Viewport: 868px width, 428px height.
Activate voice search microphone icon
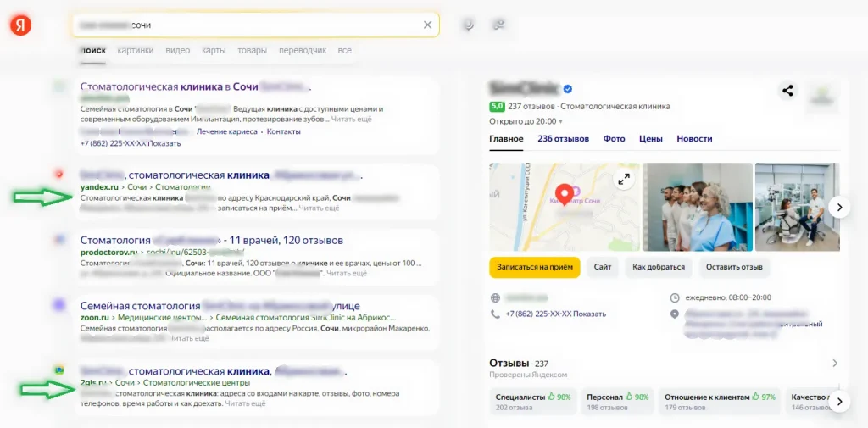468,25
